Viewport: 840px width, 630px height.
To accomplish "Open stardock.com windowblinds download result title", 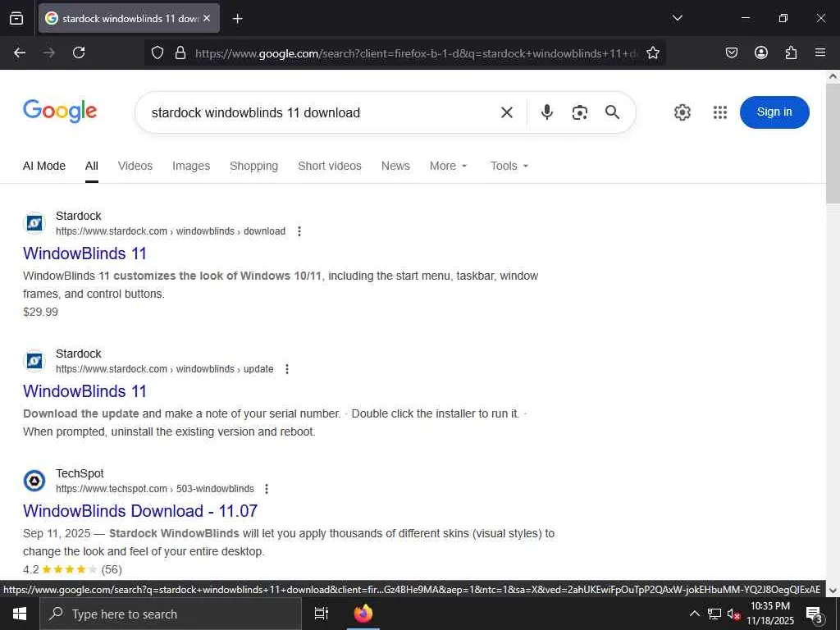I will tap(84, 253).
